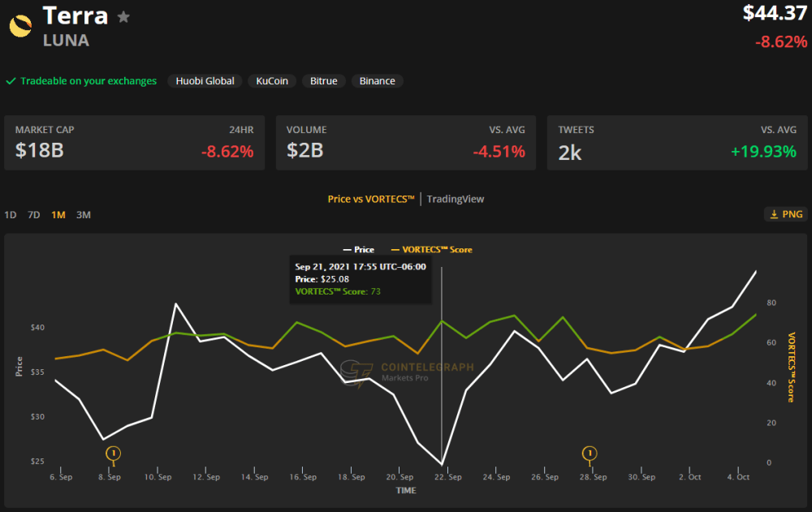812x512 pixels.
Task: Click the download arrow icon on PNG
Action: click(774, 214)
